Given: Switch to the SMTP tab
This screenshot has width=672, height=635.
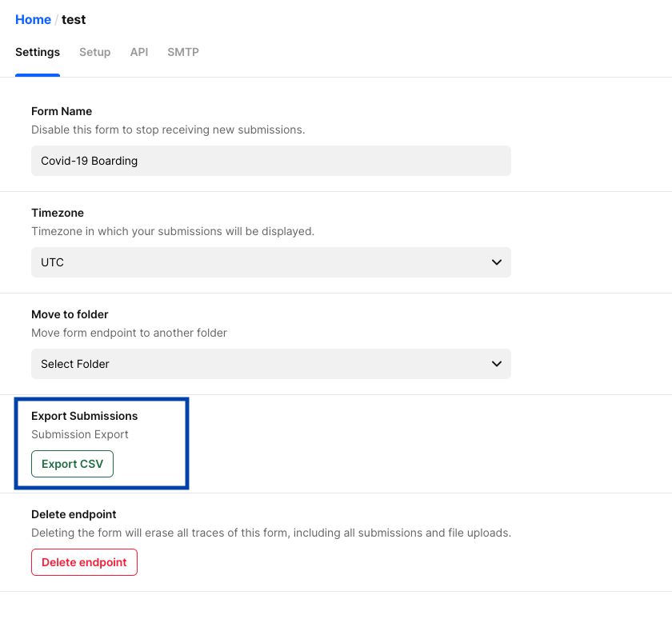Looking at the screenshot, I should tap(183, 52).
